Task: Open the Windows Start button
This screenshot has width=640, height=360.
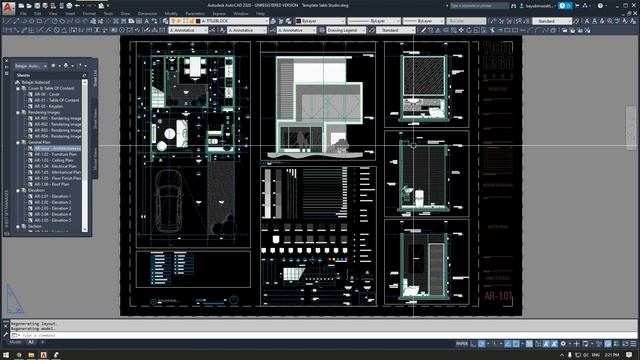Action: pos(6,355)
